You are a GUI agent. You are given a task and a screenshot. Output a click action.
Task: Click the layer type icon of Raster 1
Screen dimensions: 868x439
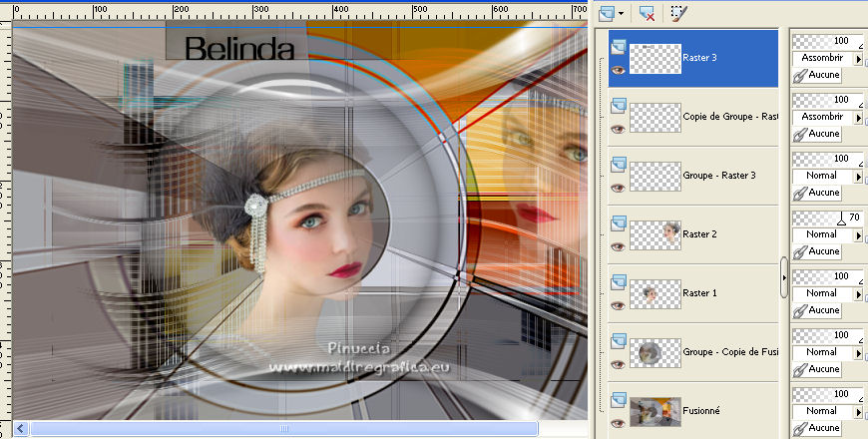tap(619, 282)
